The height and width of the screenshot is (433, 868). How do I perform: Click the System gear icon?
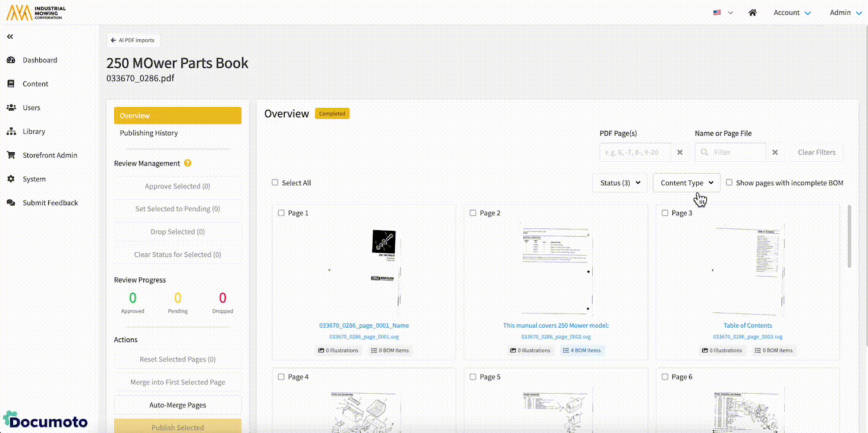tap(11, 179)
